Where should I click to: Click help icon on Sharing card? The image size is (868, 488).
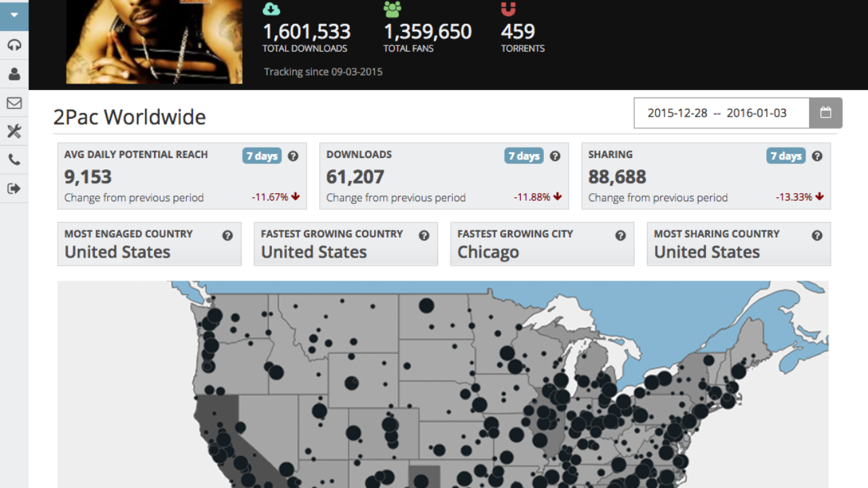[817, 156]
